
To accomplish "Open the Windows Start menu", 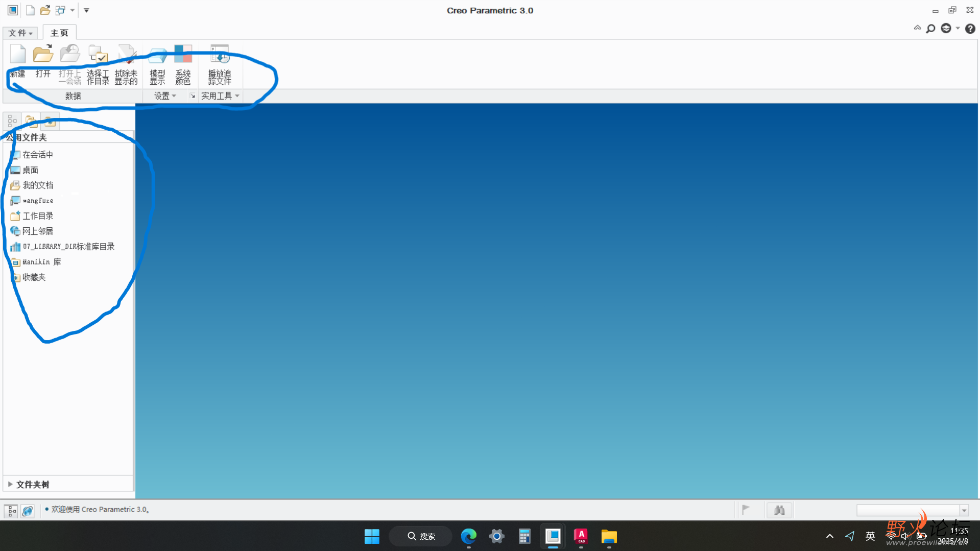I will (372, 536).
